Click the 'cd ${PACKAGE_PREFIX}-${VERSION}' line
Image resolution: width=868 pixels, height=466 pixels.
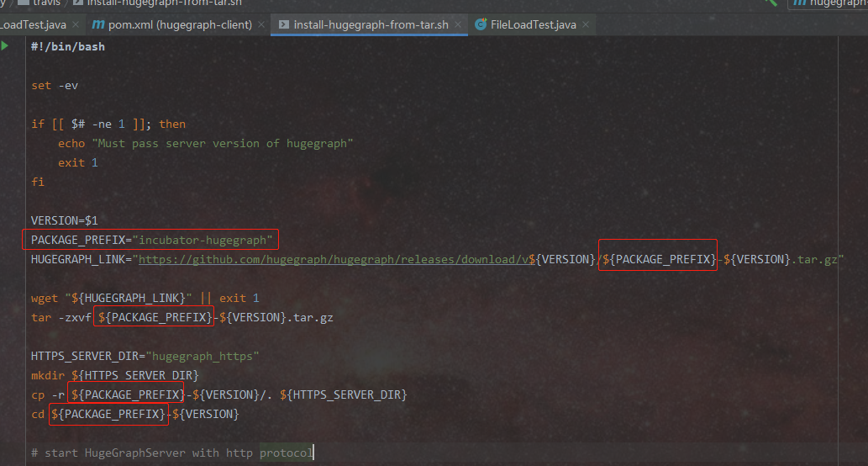(x=135, y=414)
